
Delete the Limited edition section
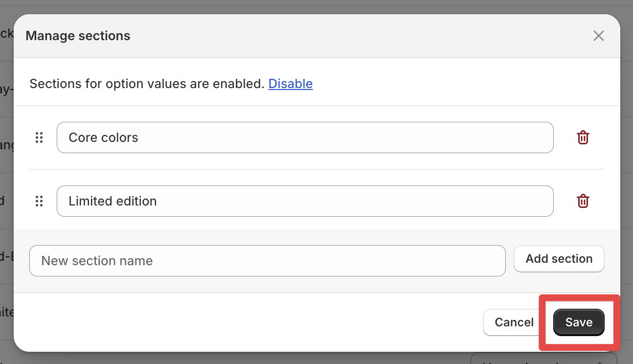(583, 201)
